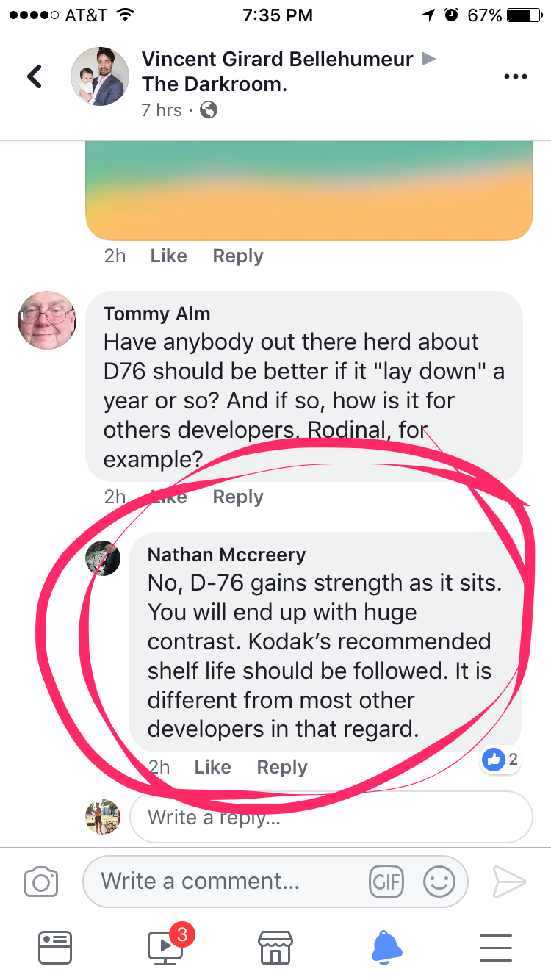Tap the send arrow icon
This screenshot has height=980, width=551.
pyautogui.click(x=509, y=881)
